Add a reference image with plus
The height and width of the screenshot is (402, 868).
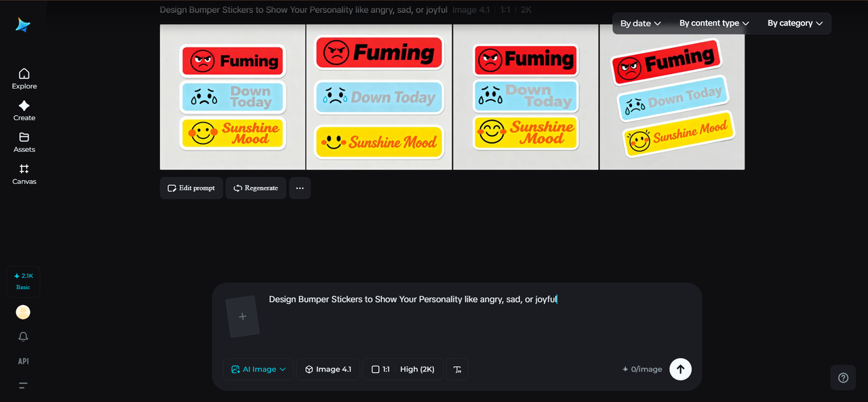(x=243, y=317)
